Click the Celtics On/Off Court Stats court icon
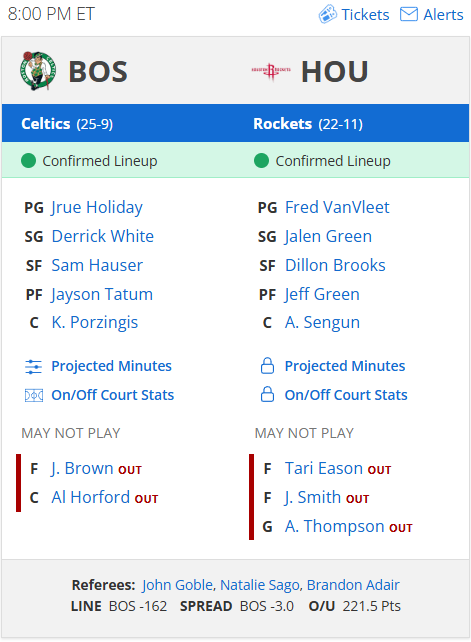Viewport: 471px width, 642px height. [34, 396]
